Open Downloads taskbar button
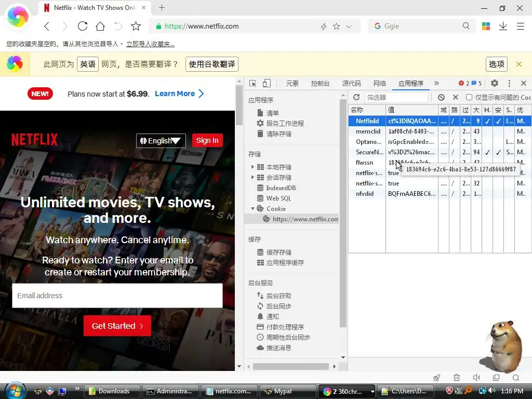The width and height of the screenshot is (532, 399). tap(112, 391)
